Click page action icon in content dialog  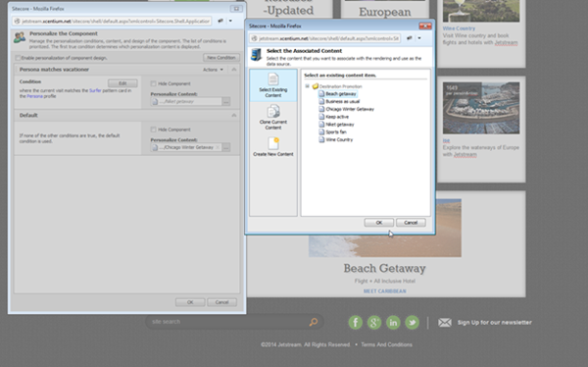pyautogui.click(x=410, y=38)
